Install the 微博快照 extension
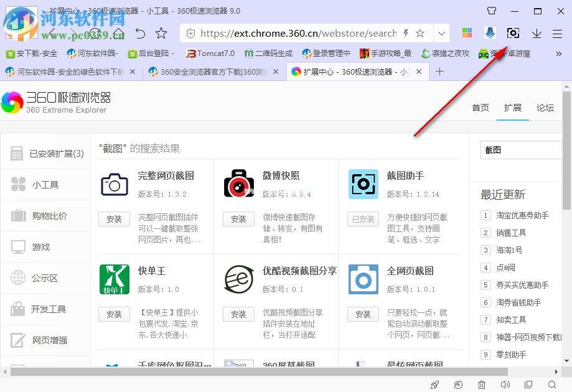This screenshot has width=572, height=392. coord(238,219)
